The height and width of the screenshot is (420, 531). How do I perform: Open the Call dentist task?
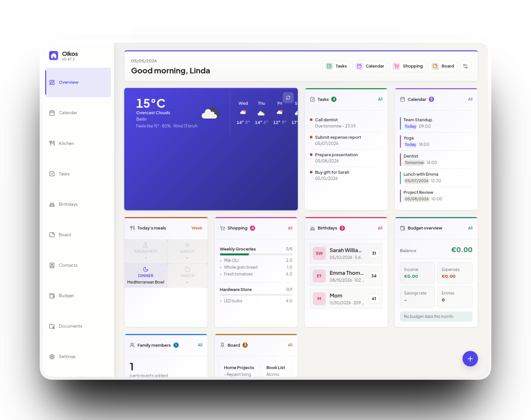[x=346, y=123]
